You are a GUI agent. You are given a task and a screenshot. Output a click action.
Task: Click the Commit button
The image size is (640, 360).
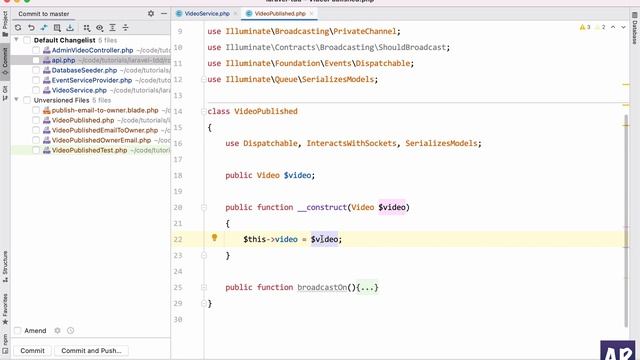tap(32, 351)
